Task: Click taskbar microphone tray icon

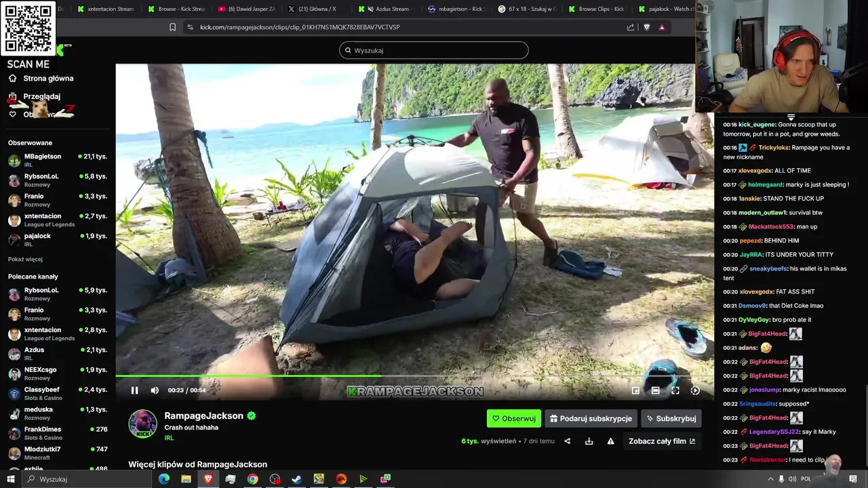Action: coord(781,479)
